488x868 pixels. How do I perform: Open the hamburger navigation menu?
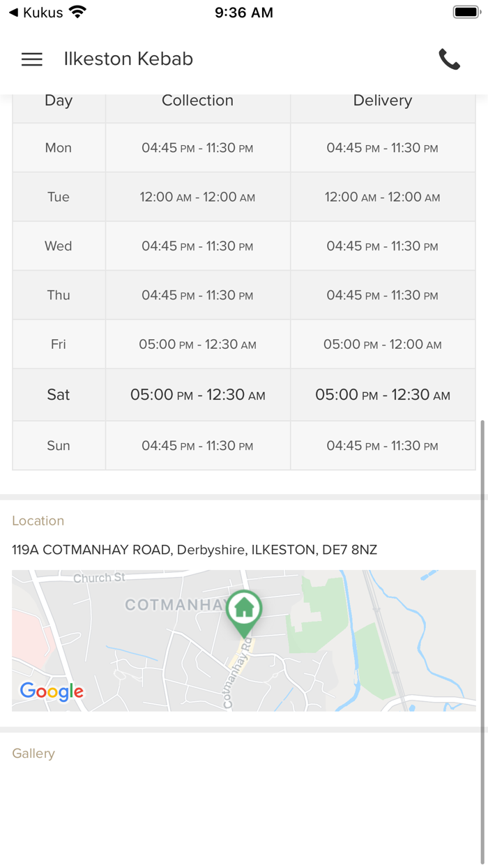[x=32, y=59]
